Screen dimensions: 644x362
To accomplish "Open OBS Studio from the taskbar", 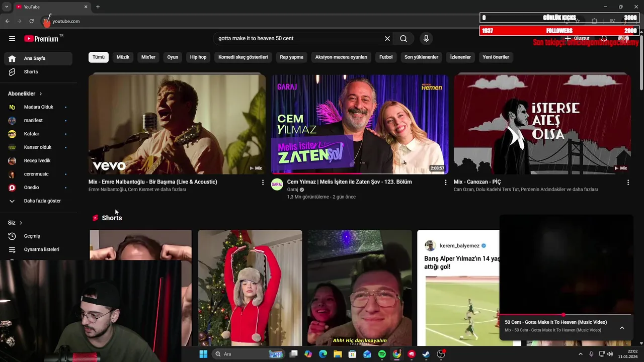I will tap(441, 354).
